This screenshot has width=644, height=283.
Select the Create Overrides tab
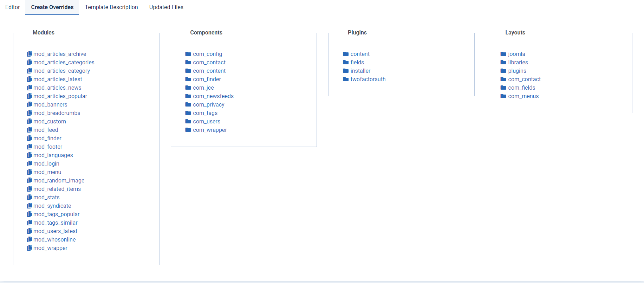pos(52,7)
